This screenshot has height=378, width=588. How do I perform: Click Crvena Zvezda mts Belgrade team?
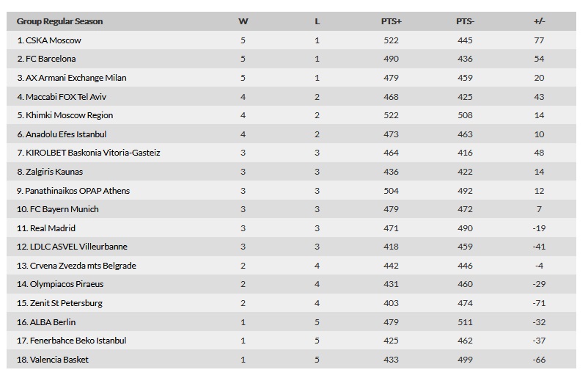pos(76,266)
